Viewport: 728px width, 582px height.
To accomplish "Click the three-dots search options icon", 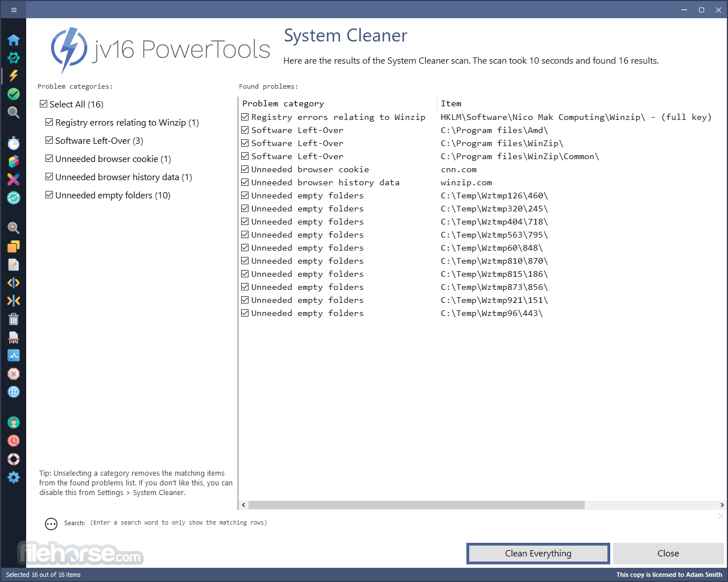I will [x=51, y=524].
